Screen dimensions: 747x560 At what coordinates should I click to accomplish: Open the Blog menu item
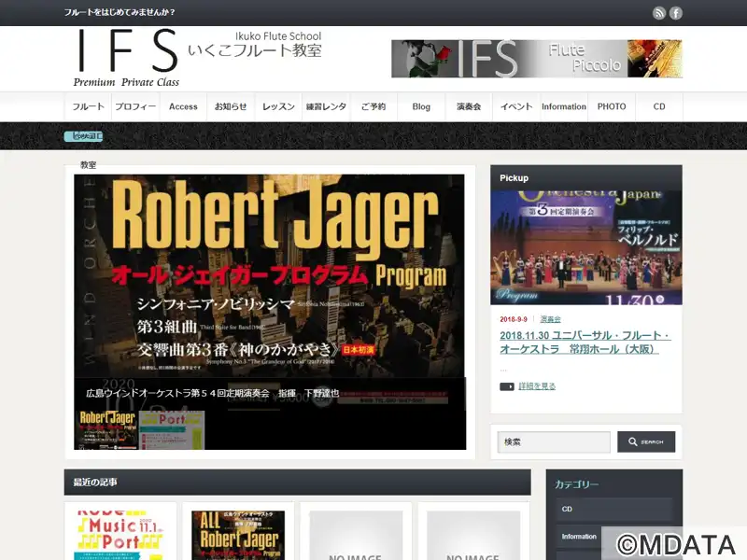tap(422, 106)
